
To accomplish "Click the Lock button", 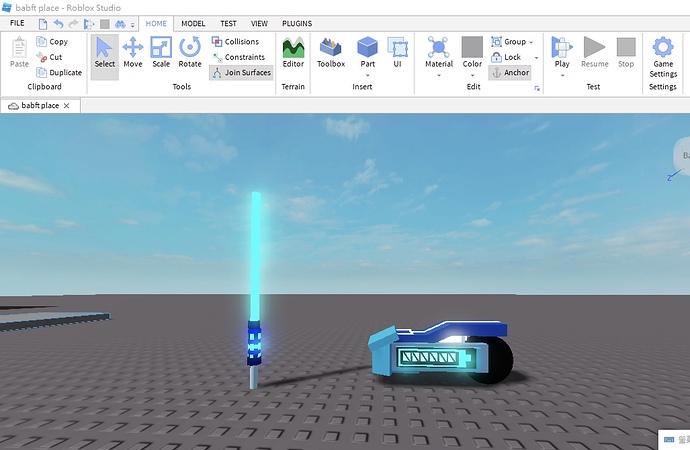I will pyautogui.click(x=506, y=57).
